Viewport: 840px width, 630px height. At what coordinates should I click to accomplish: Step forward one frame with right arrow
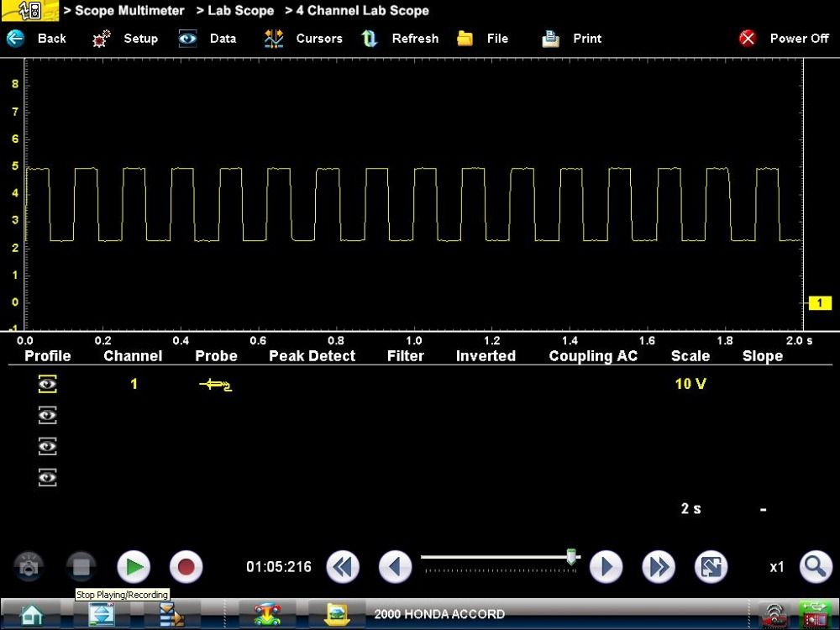pos(606,568)
